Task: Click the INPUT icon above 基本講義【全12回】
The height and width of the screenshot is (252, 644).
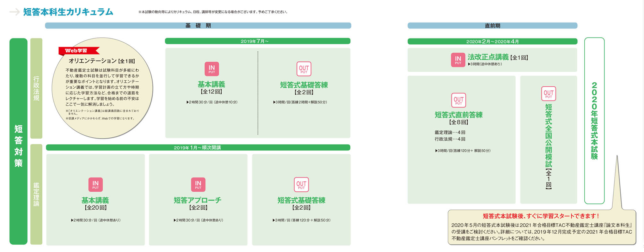Action: [212, 69]
